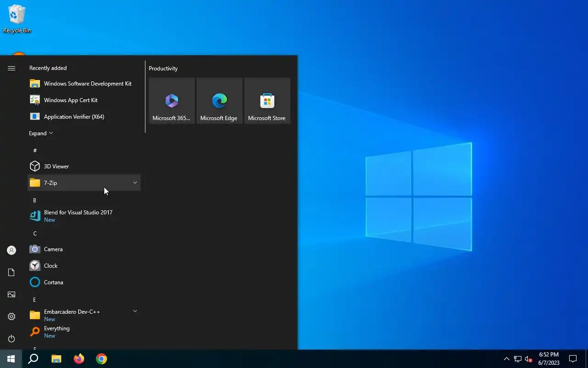The width and height of the screenshot is (588, 368).
Task: Open the notification Action Center
Action: [x=573, y=359]
